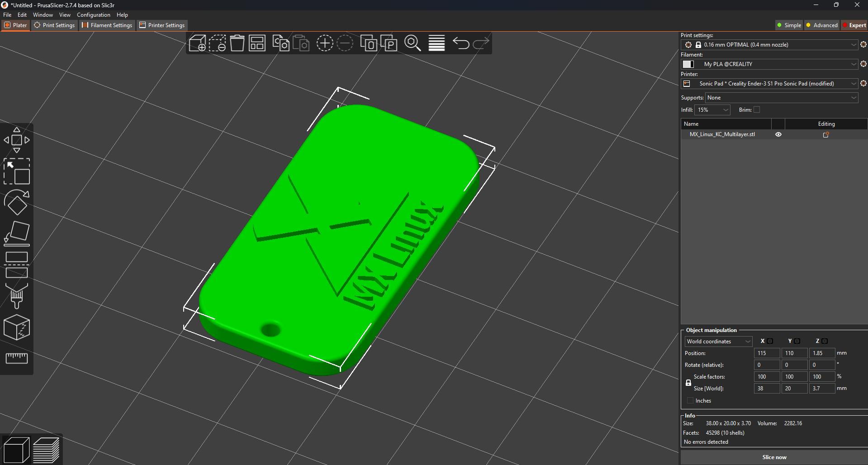
Task: Switch to the Filament Settings tab
Action: [107, 25]
